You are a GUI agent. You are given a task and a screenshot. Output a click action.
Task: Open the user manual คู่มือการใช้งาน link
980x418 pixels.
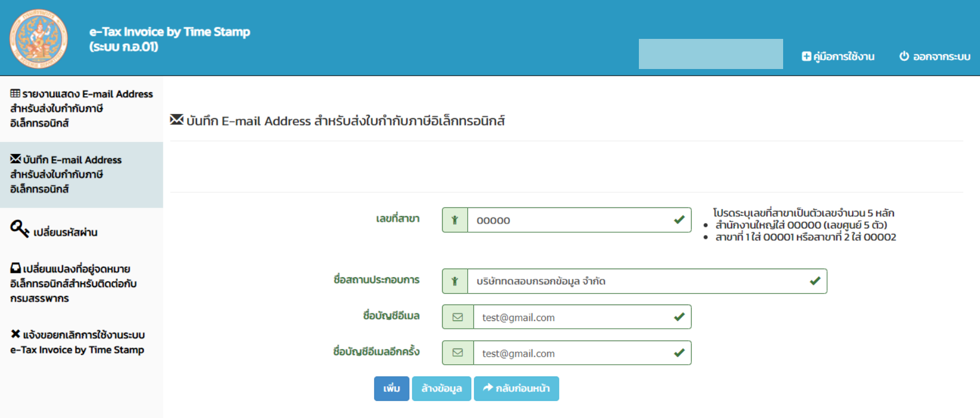pyautogui.click(x=839, y=56)
